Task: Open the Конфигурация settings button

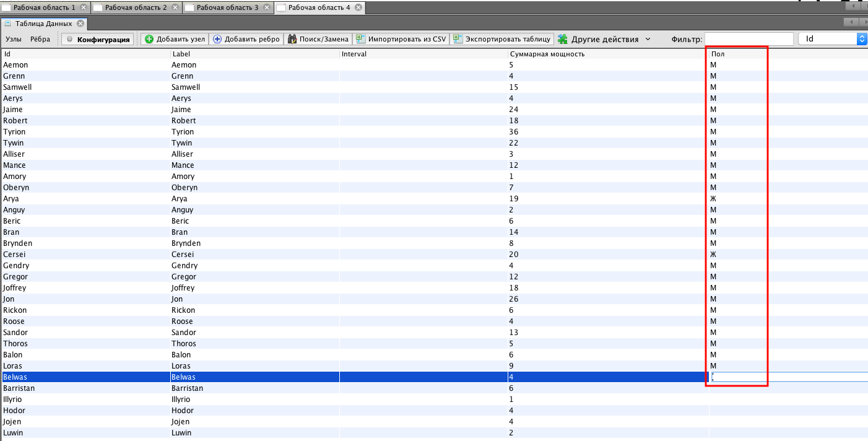Action: pyautogui.click(x=98, y=39)
